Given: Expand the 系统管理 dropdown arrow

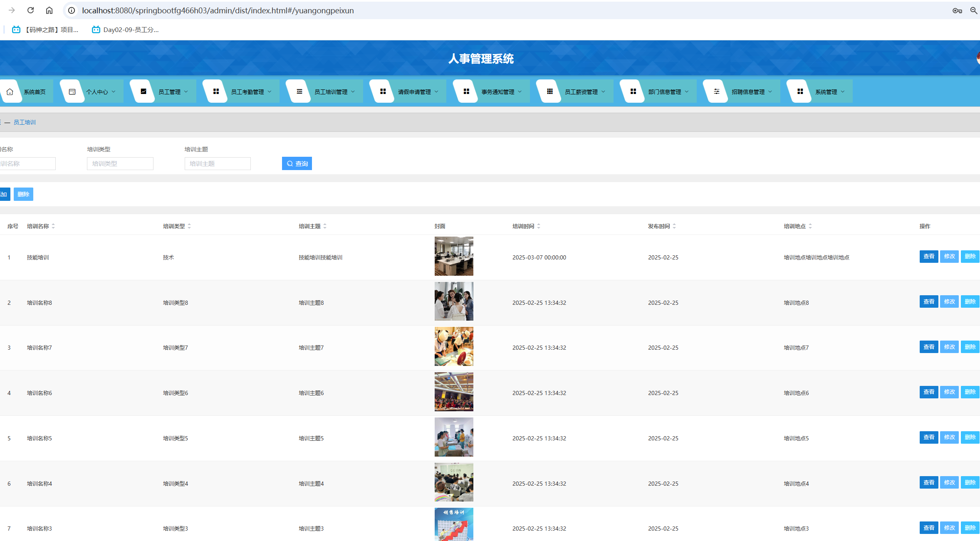Looking at the screenshot, I should click(x=843, y=91).
